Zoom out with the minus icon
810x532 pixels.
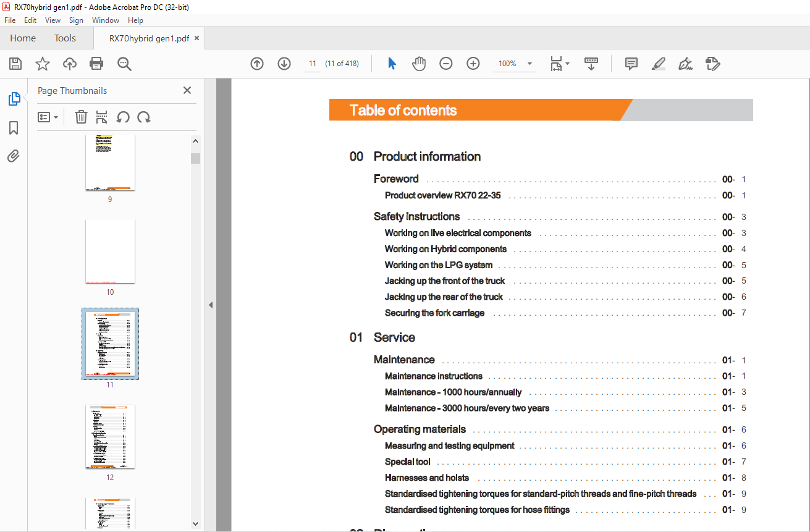coord(446,64)
